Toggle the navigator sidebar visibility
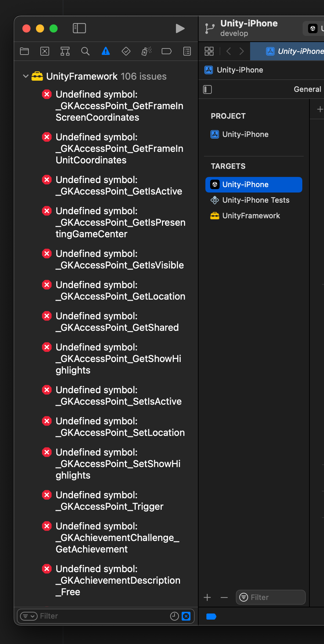The height and width of the screenshot is (644, 324). click(x=79, y=28)
